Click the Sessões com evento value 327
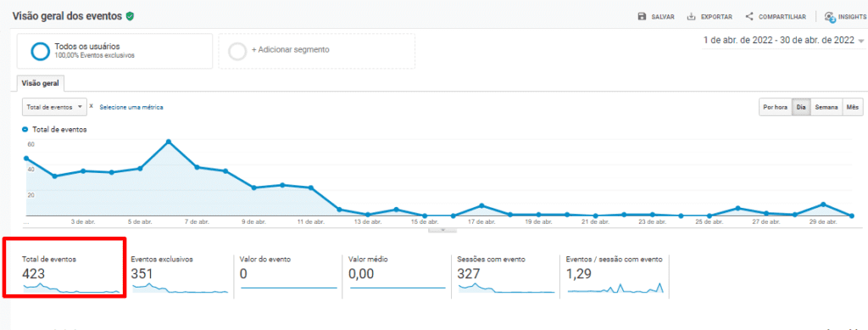The width and height of the screenshot is (868, 330). pos(469,273)
